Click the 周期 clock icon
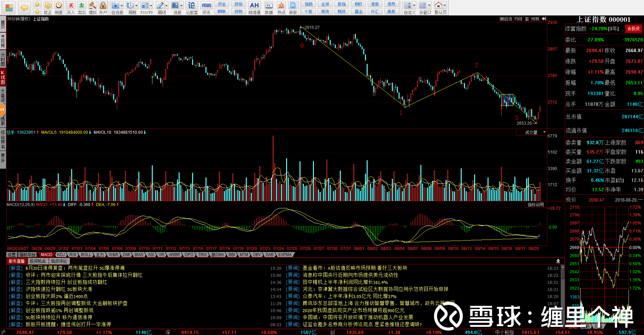This screenshot has width=644, height=335. tap(130, 5)
